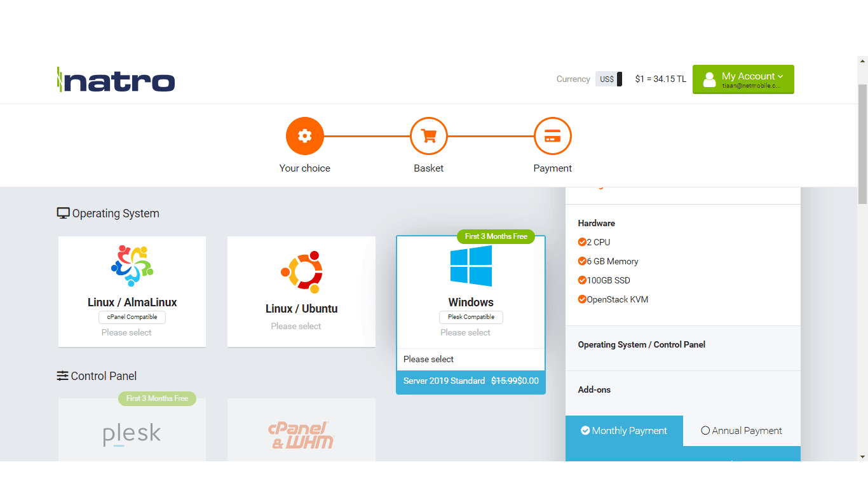Click the scrollbar up arrow
This screenshot has height=488, width=868.
(x=862, y=62)
